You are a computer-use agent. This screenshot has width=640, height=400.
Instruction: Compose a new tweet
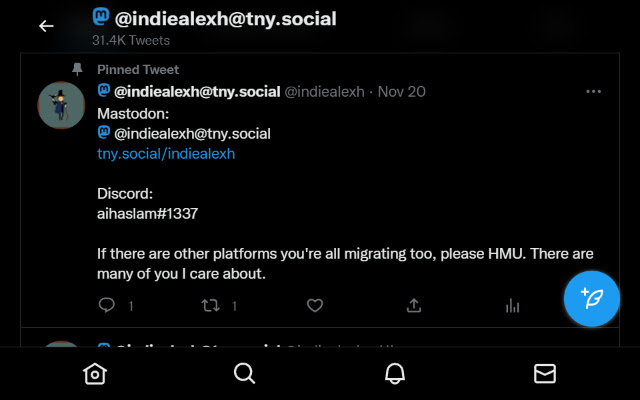click(592, 298)
